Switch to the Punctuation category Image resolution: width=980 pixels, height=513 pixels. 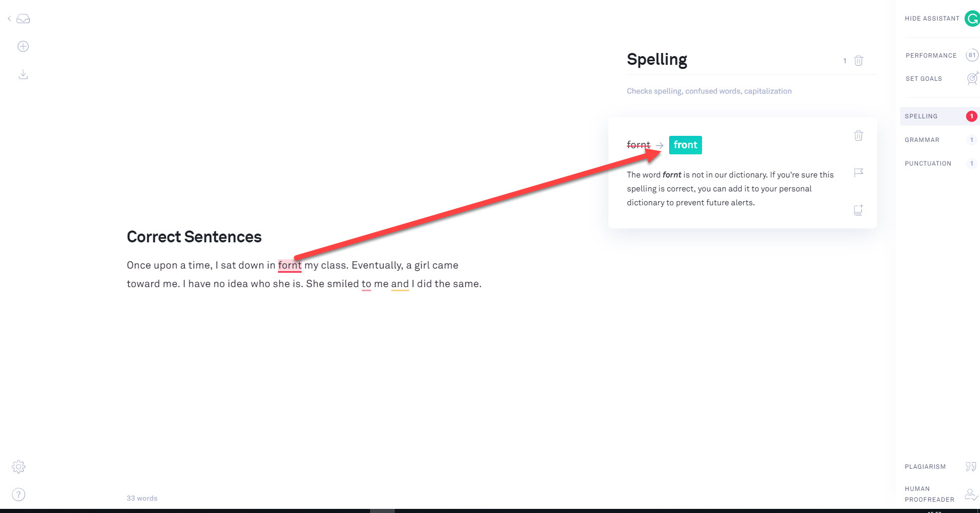coord(928,164)
